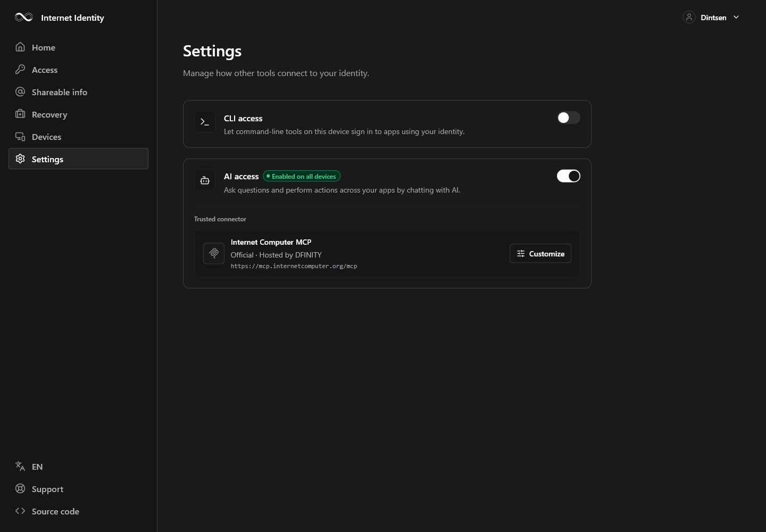
Task: Enable the CLI access toggle
Action: click(x=569, y=118)
